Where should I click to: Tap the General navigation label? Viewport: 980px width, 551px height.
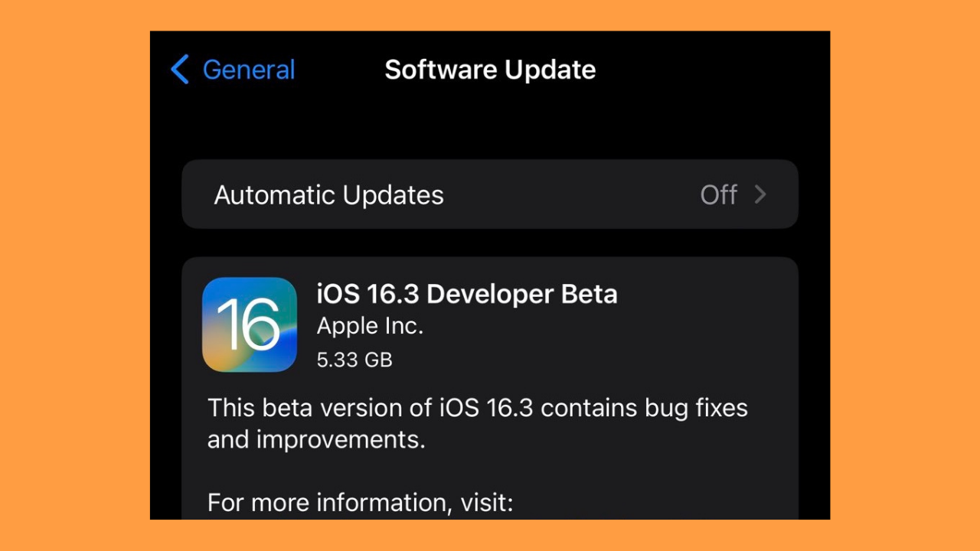coord(248,69)
